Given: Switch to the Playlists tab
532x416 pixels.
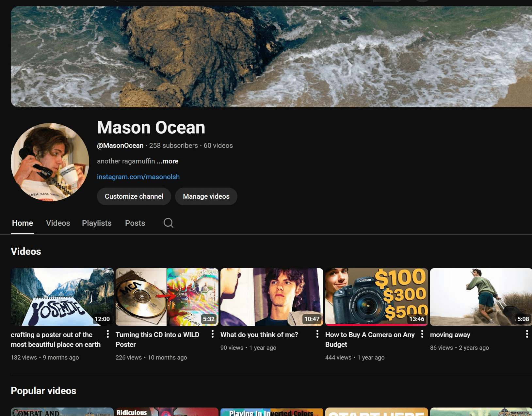Looking at the screenshot, I should [x=97, y=223].
